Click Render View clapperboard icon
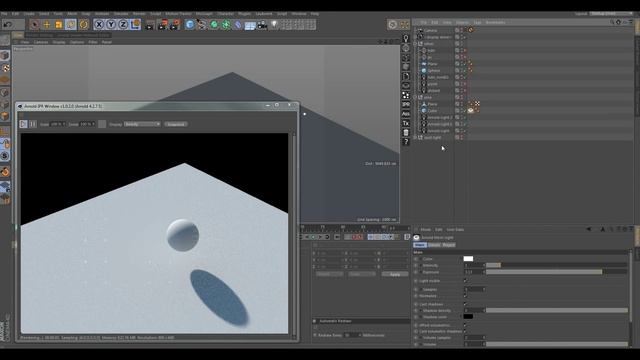Viewport: 640px width, 360px height. [x=150, y=25]
